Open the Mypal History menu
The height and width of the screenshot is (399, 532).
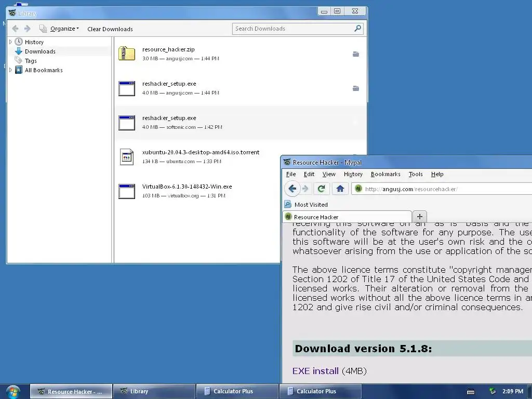353,174
